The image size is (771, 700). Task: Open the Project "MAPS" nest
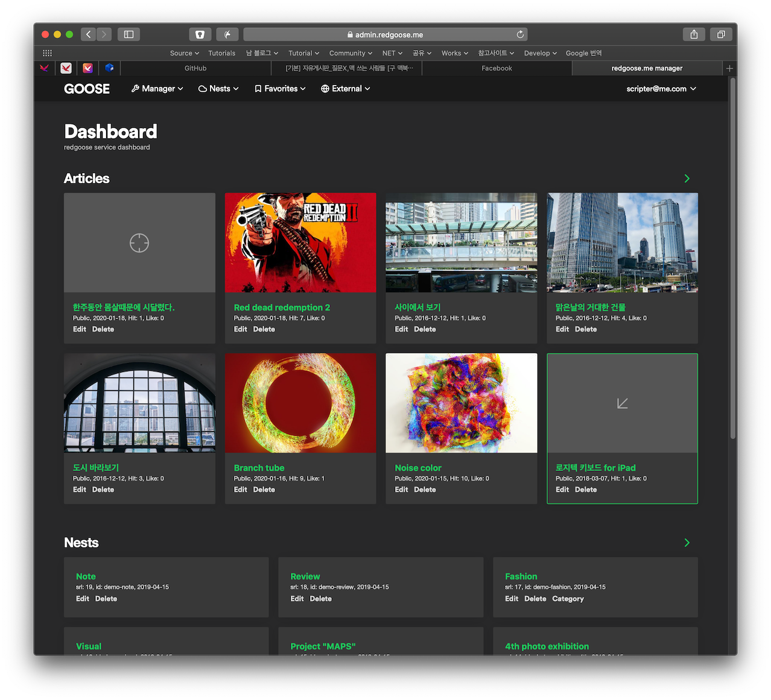323,646
